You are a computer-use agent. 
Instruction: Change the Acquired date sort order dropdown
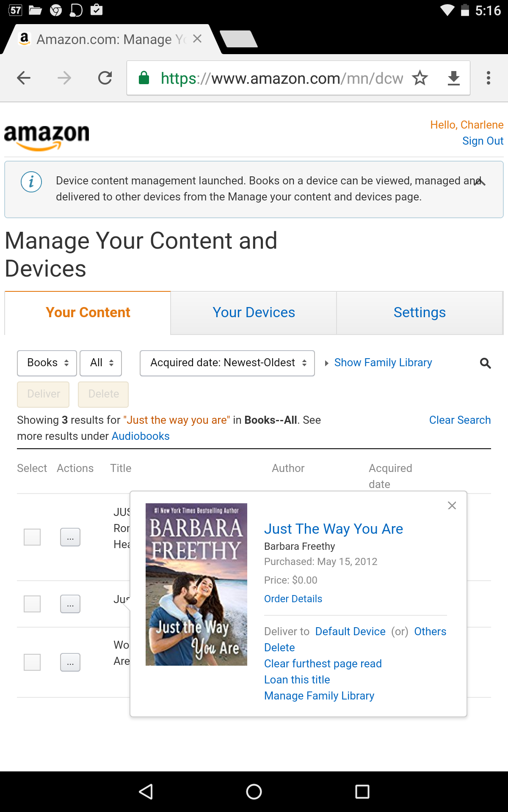[x=227, y=363]
